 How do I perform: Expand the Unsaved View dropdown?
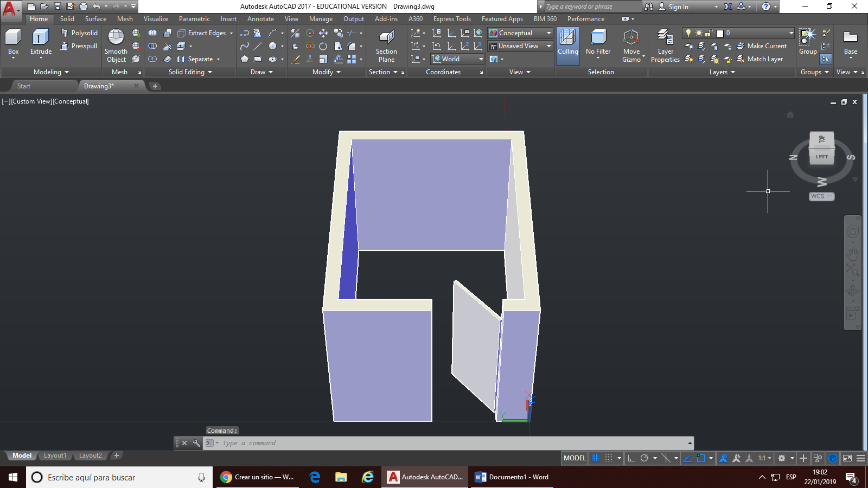[x=520, y=46]
